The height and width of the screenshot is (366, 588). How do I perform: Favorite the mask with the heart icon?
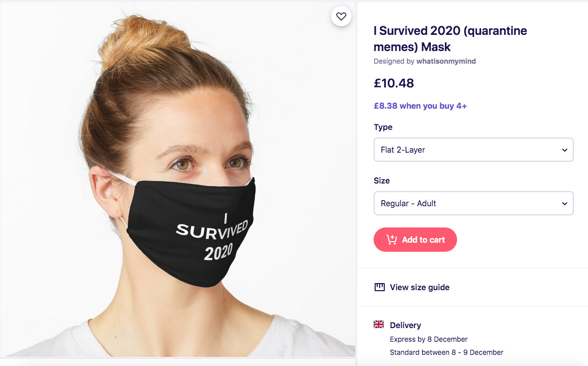(x=341, y=17)
